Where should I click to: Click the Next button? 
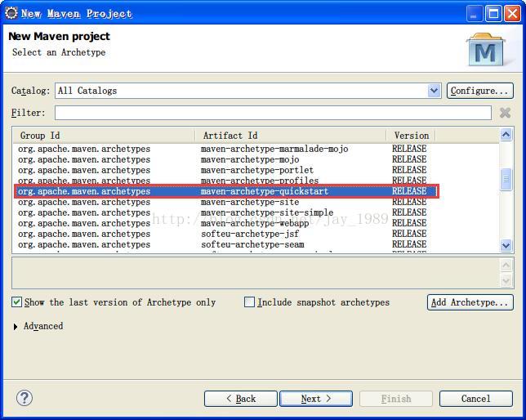pos(316,399)
